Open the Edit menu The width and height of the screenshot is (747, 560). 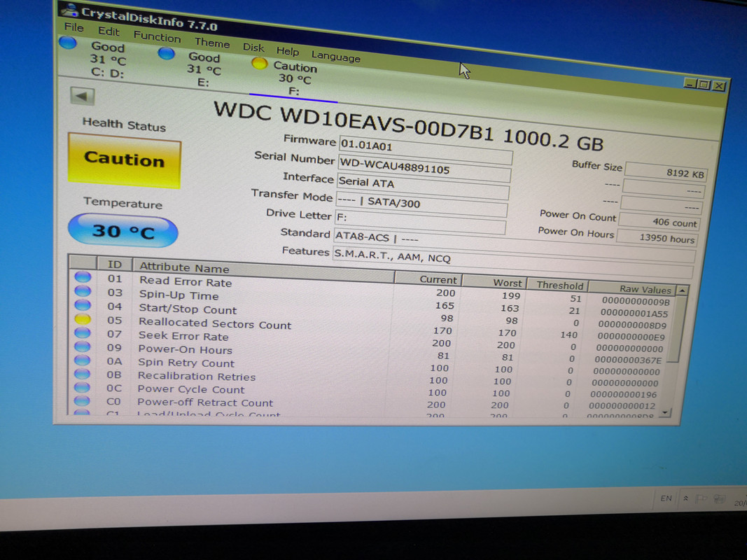(x=109, y=31)
